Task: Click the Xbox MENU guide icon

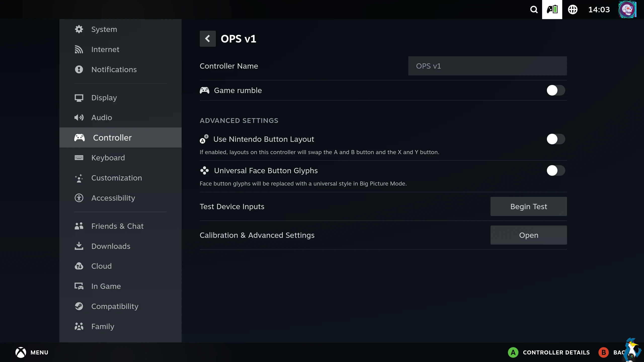Action: pyautogui.click(x=21, y=352)
